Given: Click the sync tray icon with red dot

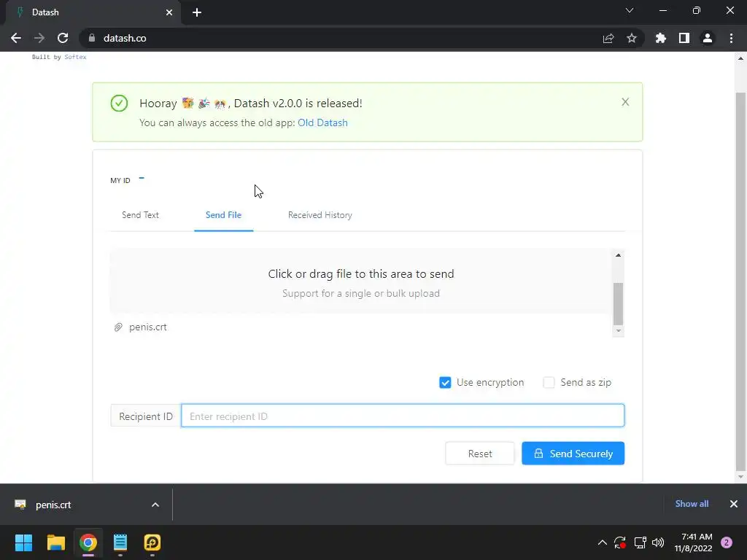Looking at the screenshot, I should [620, 542].
